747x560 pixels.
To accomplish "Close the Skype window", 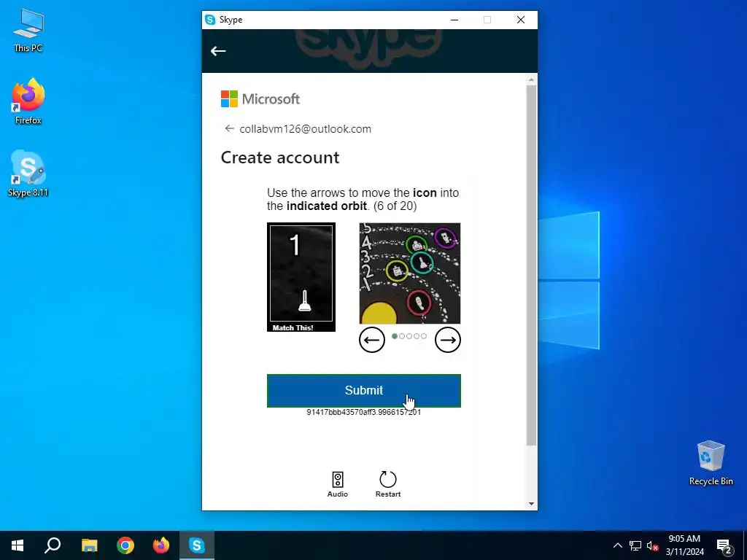I will pyautogui.click(x=521, y=20).
